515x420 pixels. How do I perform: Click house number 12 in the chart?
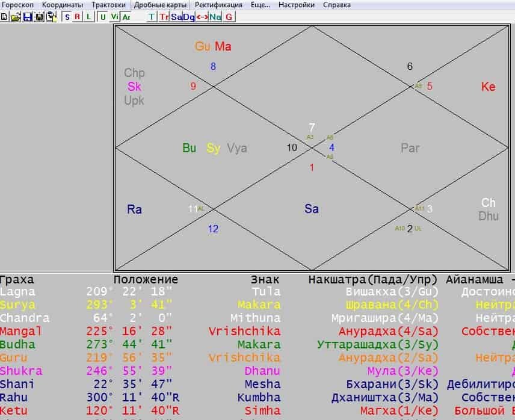coord(213,229)
